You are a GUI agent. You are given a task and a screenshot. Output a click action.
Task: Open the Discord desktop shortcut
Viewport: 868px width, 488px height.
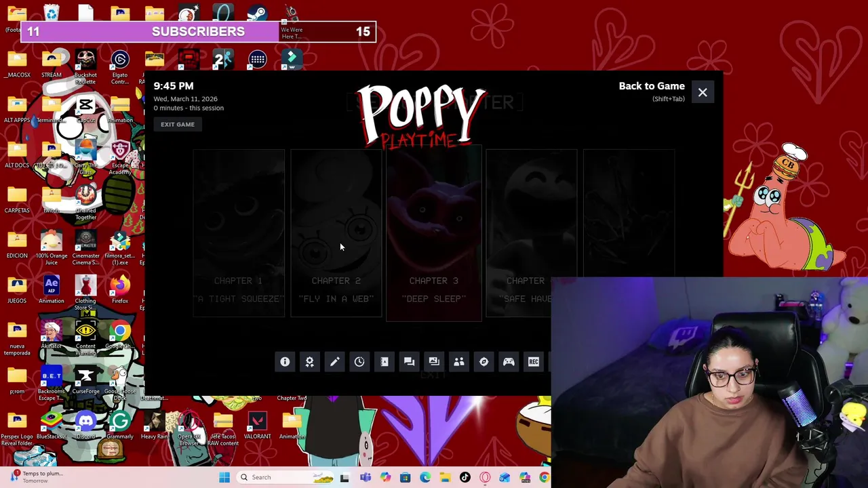point(85,426)
